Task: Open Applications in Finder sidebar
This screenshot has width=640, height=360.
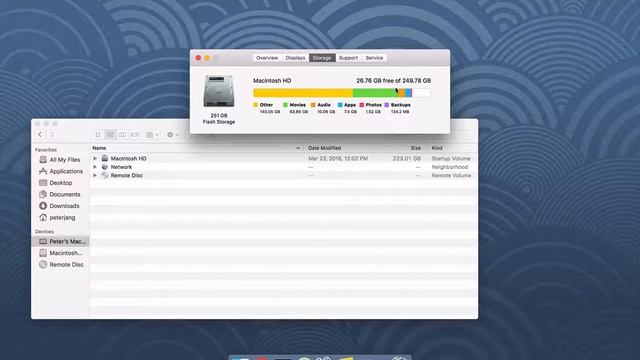Action: [x=60, y=171]
